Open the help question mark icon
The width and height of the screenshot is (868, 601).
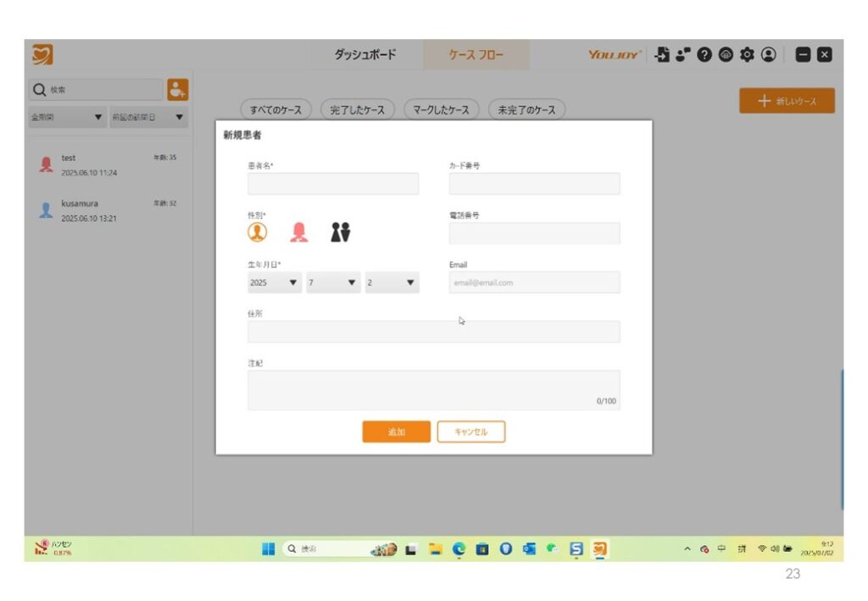point(704,55)
